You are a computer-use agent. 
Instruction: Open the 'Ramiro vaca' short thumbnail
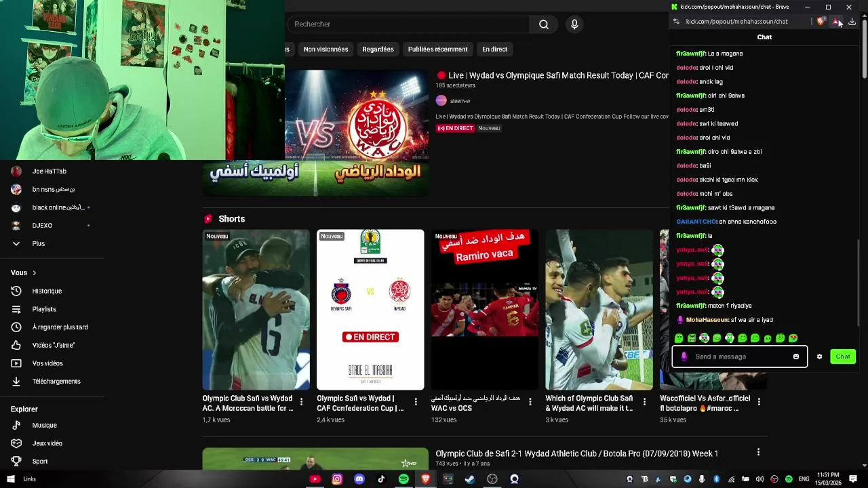(x=485, y=310)
